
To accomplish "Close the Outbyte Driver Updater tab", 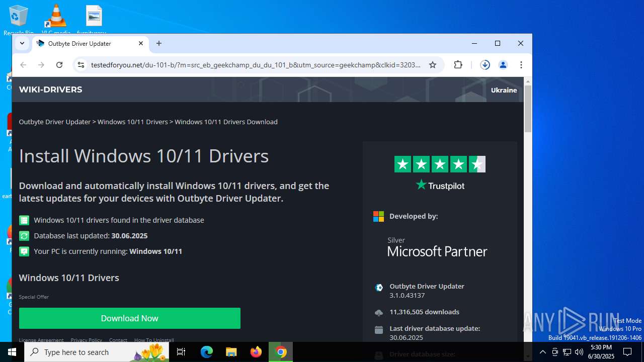I will [x=141, y=44].
